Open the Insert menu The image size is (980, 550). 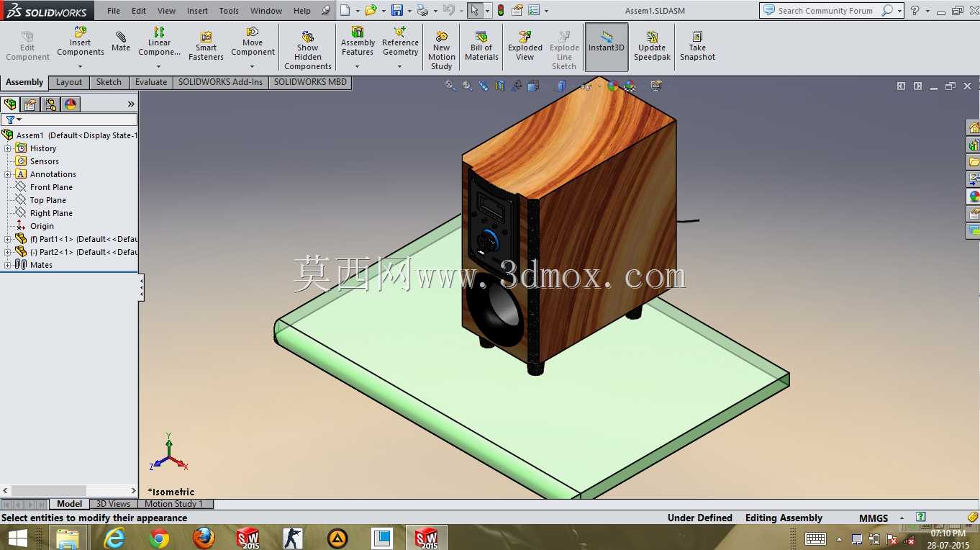tap(197, 11)
